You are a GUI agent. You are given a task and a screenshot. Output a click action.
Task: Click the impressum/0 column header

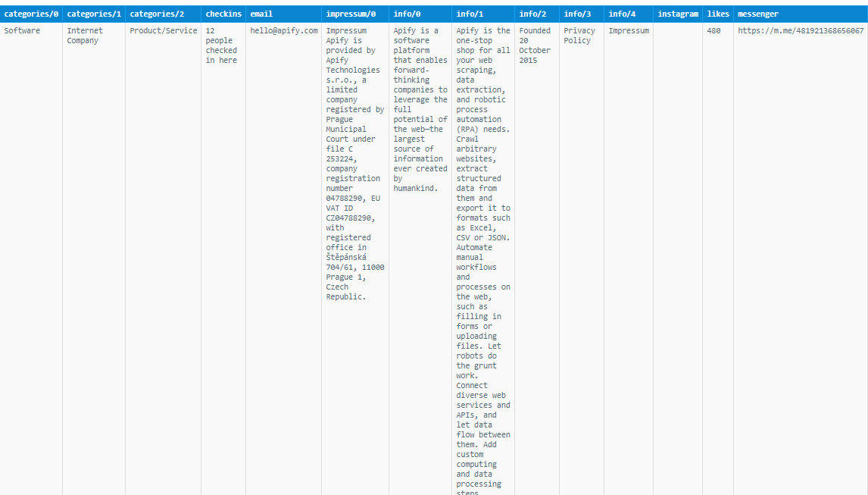click(x=355, y=14)
